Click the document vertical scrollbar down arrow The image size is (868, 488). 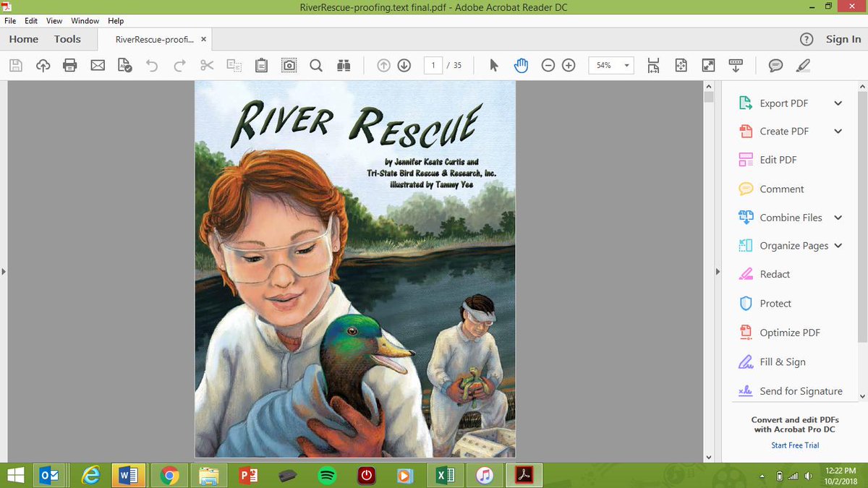(x=708, y=457)
